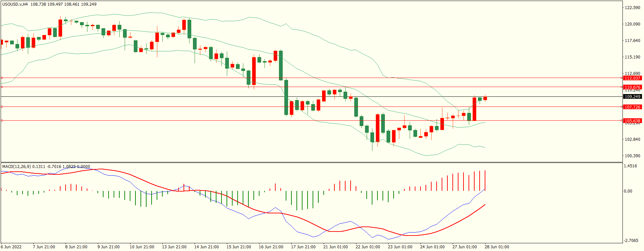Image resolution: width=644 pixels, height=251 pixels.
Task: Click the 100.390 price scale value
Action: 632,156
